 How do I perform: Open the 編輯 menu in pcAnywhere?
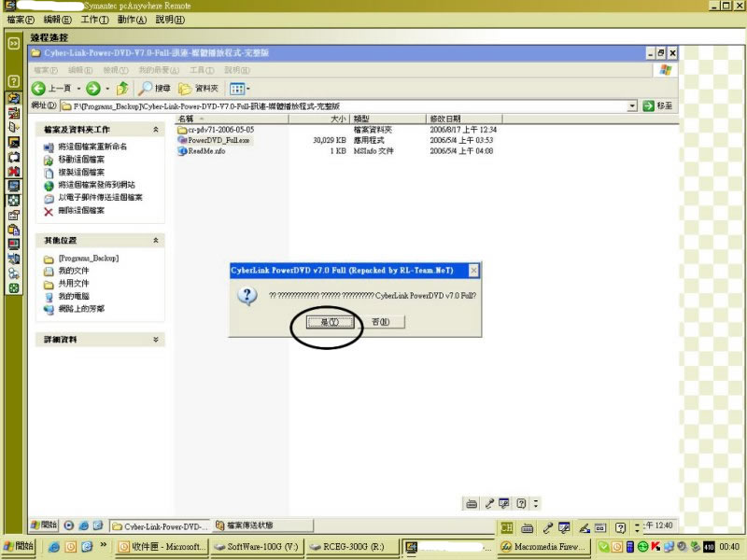[x=57, y=20]
